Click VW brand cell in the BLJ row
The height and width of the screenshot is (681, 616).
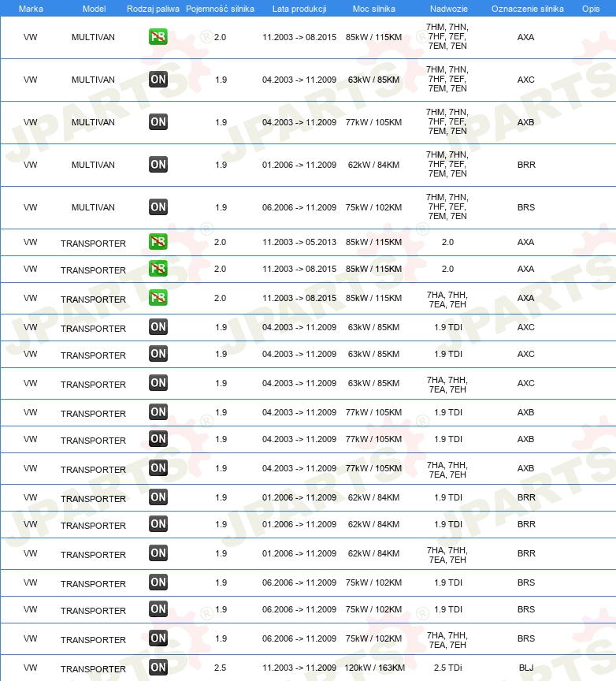pos(31,668)
